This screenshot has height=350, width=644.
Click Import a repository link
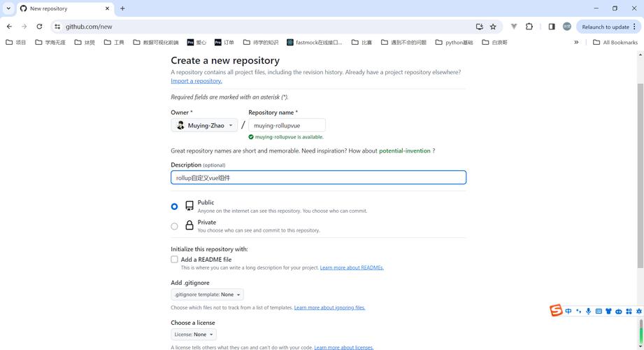pos(196,81)
